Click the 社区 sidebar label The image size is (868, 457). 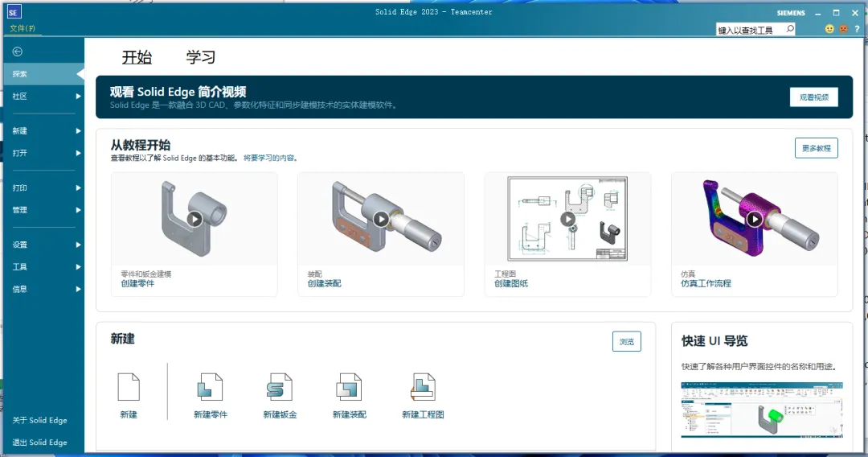20,97
